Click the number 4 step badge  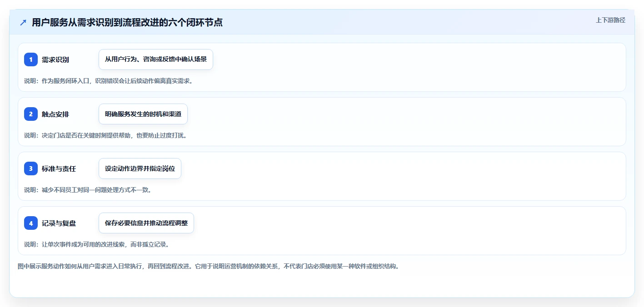pos(31,223)
